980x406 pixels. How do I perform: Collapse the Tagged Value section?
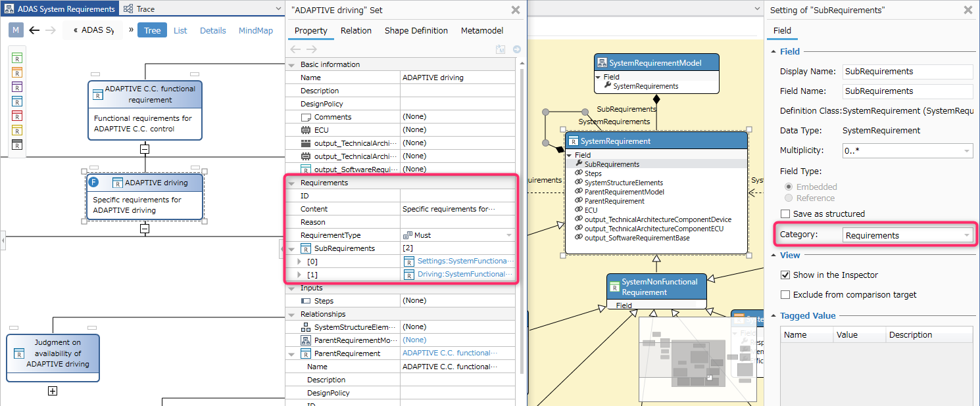click(x=773, y=316)
